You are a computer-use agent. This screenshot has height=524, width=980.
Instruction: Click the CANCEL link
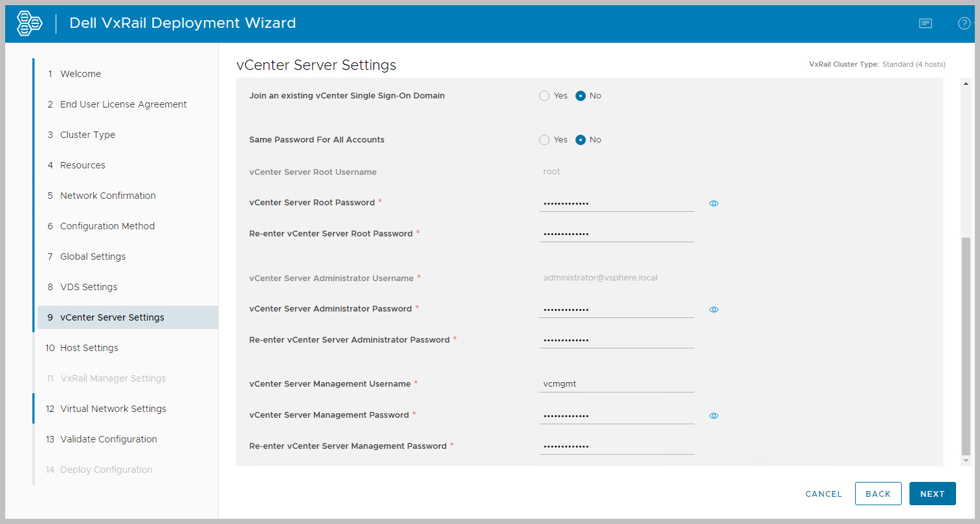pos(823,494)
